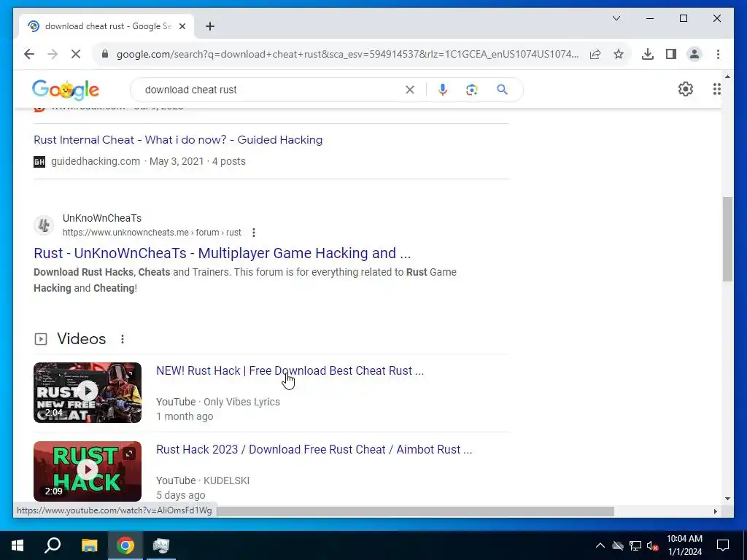This screenshot has width=747, height=560.
Task: Open 'Rust Internal Cheat - What i do now?' link
Action: [178, 139]
